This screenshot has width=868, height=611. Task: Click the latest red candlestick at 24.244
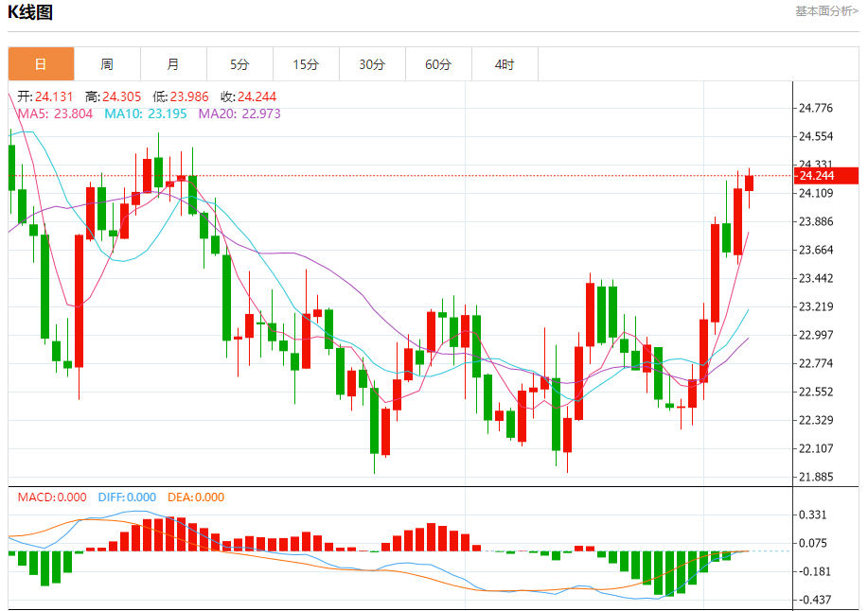click(749, 183)
